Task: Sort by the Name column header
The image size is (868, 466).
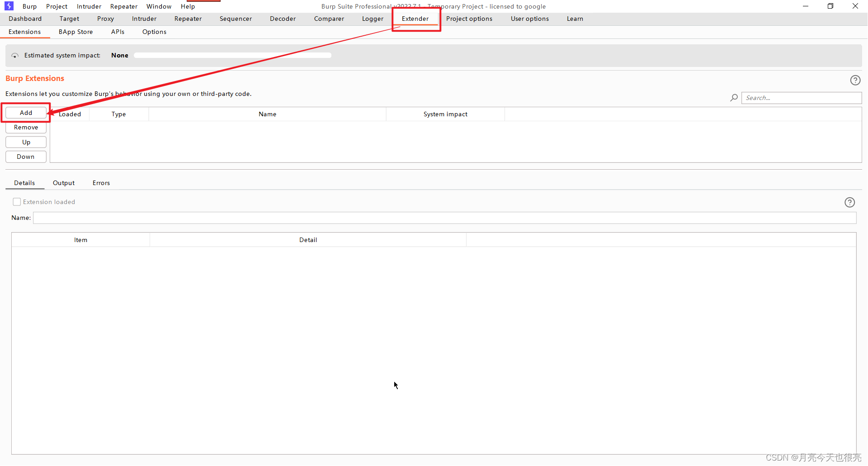Action: click(x=267, y=114)
